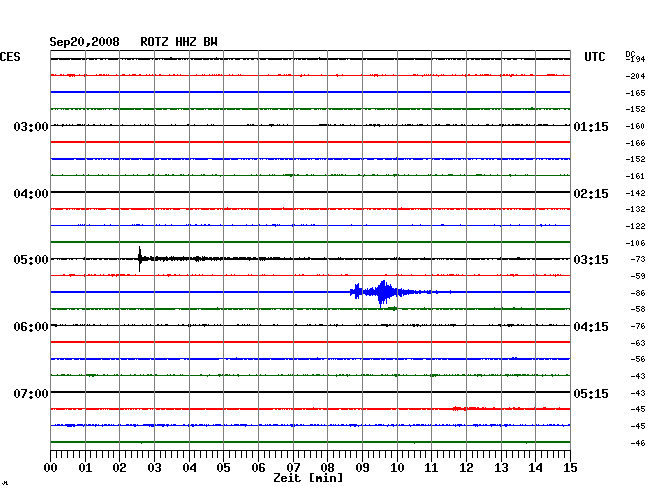Screen dimensions: 650x494
Task: Click the DC offset value -132
Action: [x=635, y=209]
